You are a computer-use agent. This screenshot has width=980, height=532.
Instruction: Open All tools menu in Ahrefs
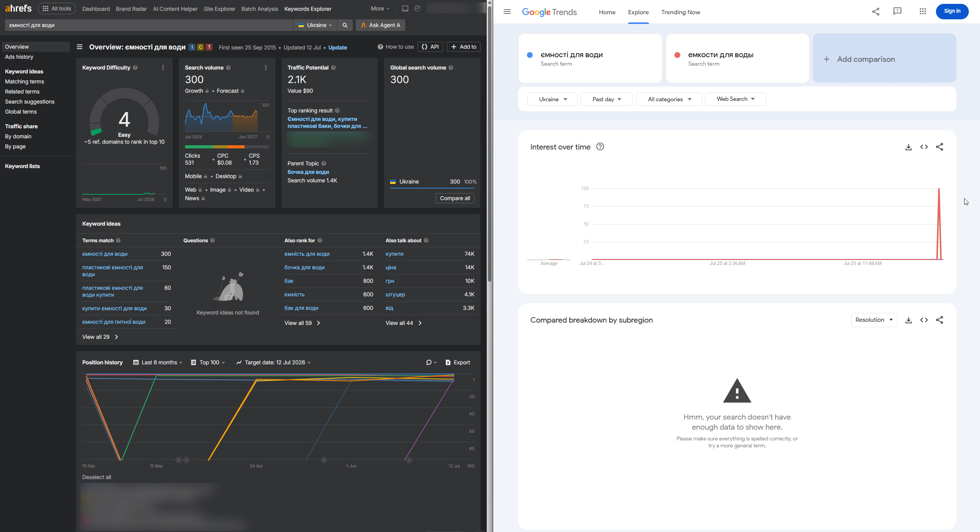57,8
